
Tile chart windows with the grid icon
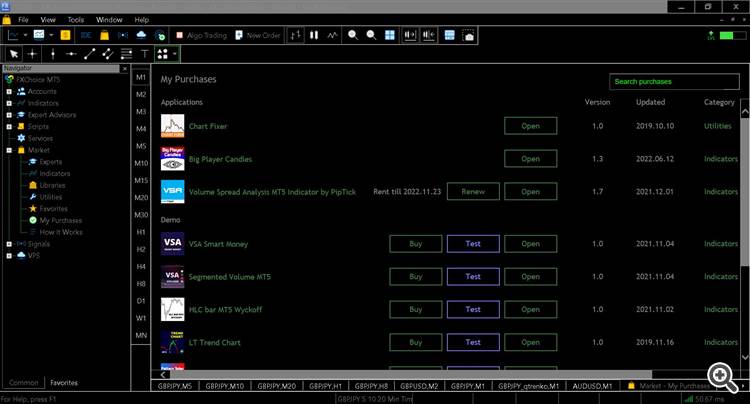(x=390, y=35)
